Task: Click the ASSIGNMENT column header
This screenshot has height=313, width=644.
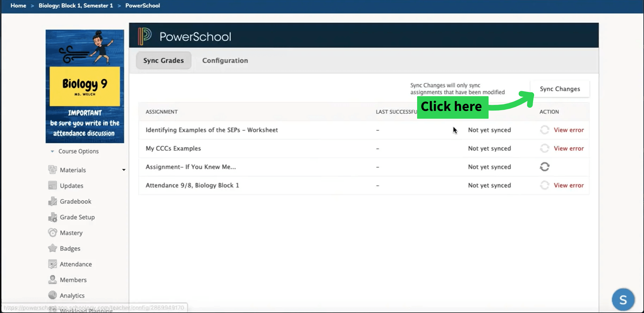Action: [x=162, y=112]
